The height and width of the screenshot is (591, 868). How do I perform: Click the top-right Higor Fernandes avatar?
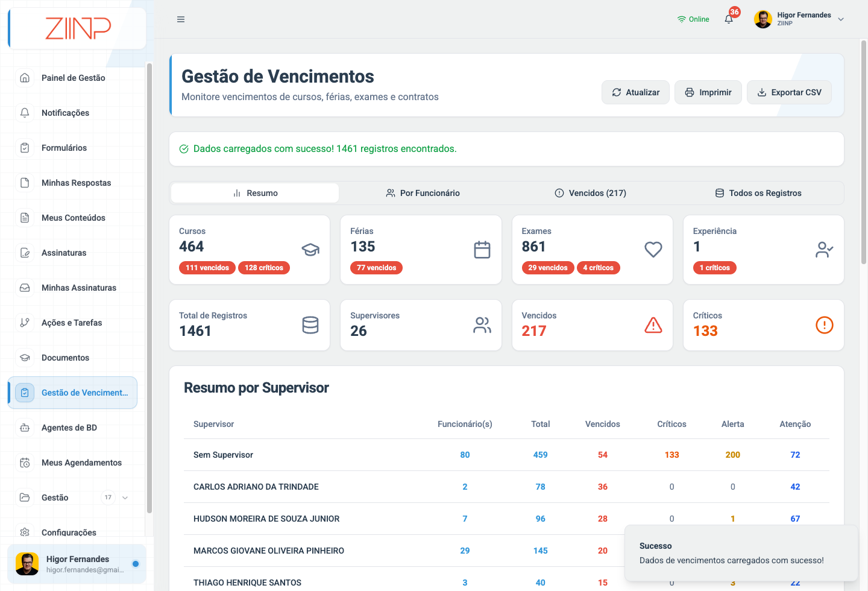tap(763, 19)
